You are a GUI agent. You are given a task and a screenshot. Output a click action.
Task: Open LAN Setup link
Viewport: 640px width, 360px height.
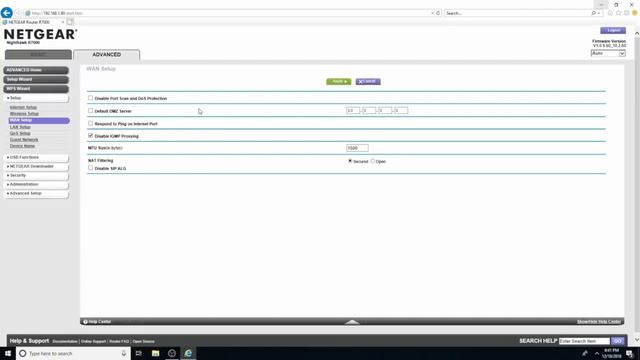click(x=20, y=127)
